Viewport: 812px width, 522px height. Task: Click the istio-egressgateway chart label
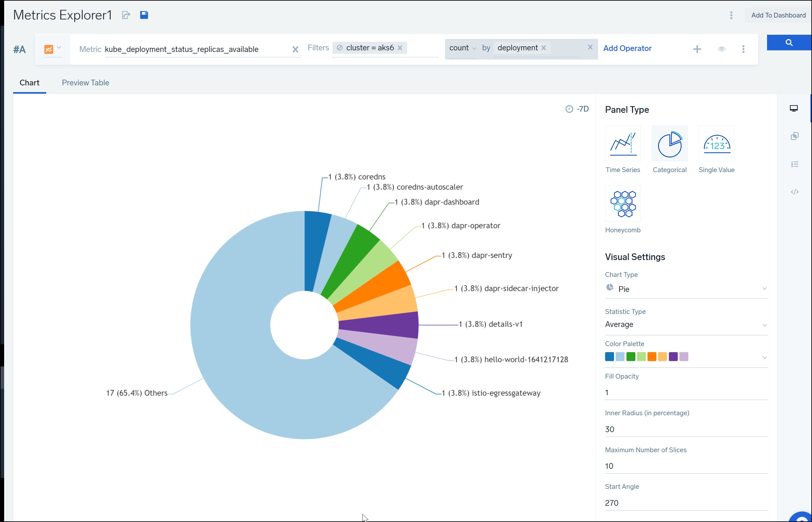(491, 393)
